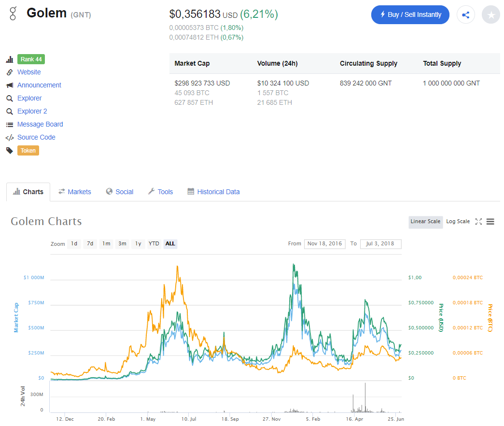Click the megaphone icon beside Announcement
The image size is (504, 426).
click(x=10, y=85)
